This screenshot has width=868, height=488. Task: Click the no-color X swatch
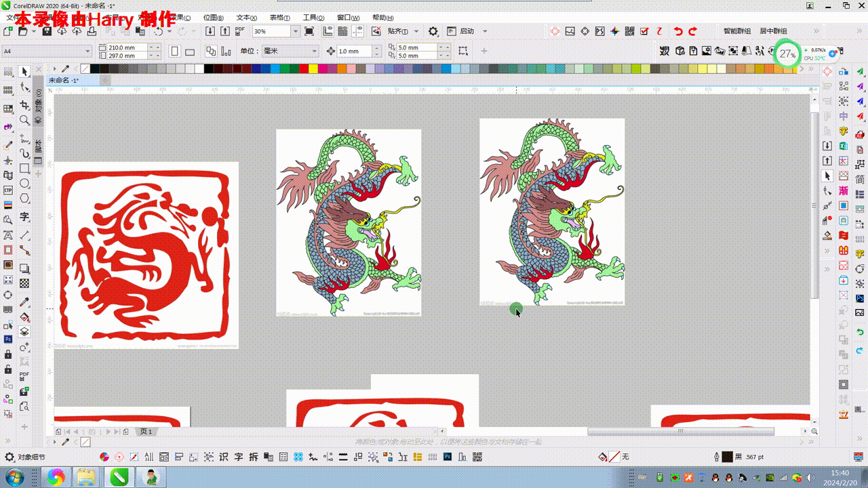pos(85,68)
